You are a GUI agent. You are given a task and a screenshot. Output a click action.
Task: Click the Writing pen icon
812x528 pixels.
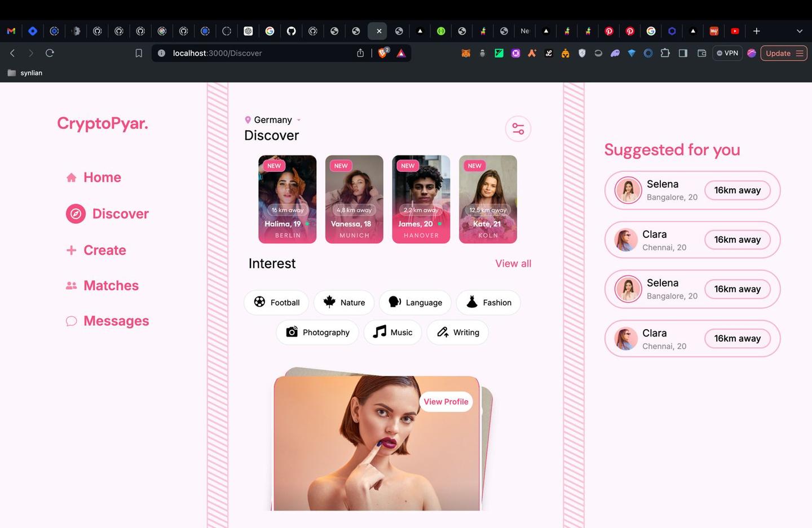(x=443, y=332)
